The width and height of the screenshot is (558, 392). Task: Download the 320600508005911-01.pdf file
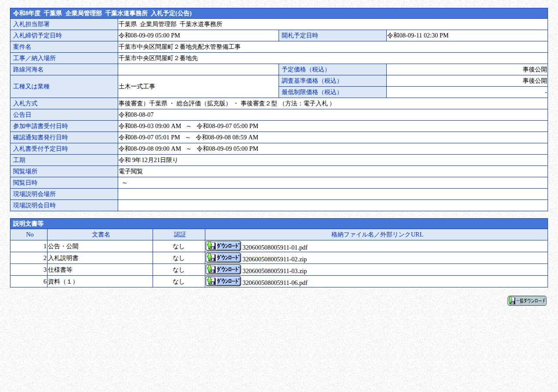(x=223, y=246)
